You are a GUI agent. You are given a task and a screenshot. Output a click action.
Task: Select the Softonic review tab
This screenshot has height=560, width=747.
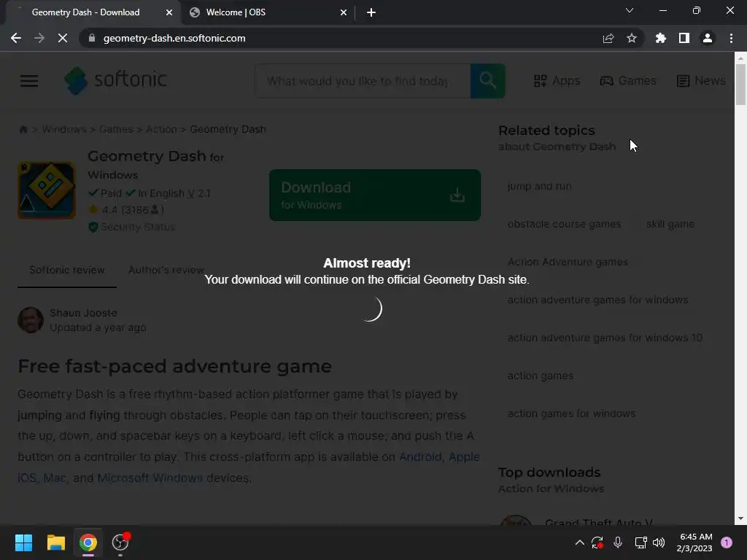(x=67, y=270)
